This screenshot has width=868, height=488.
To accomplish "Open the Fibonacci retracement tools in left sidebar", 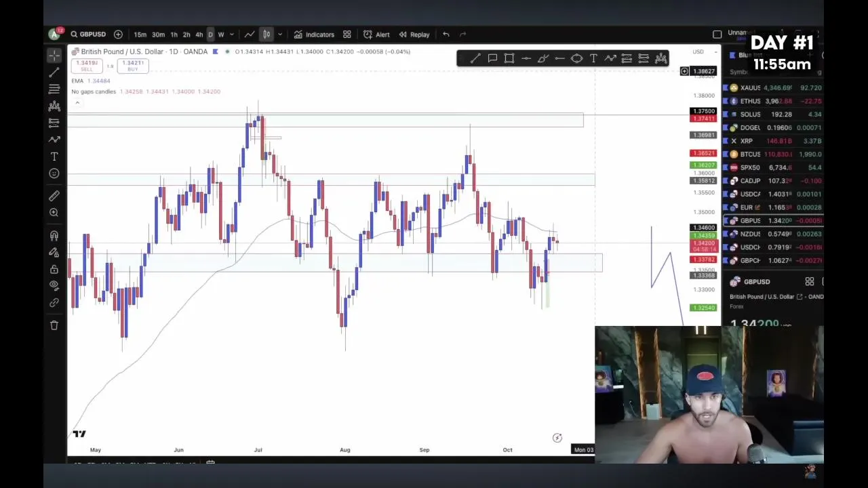I will [x=54, y=89].
